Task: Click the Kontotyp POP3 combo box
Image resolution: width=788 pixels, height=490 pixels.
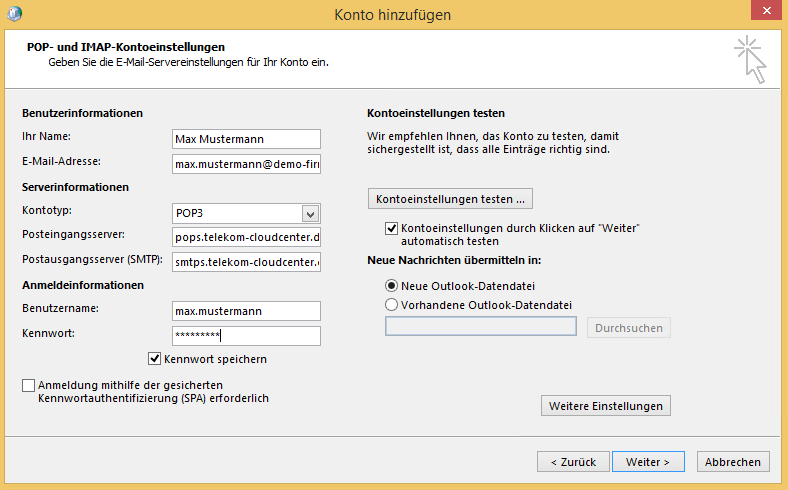Action: (x=236, y=213)
